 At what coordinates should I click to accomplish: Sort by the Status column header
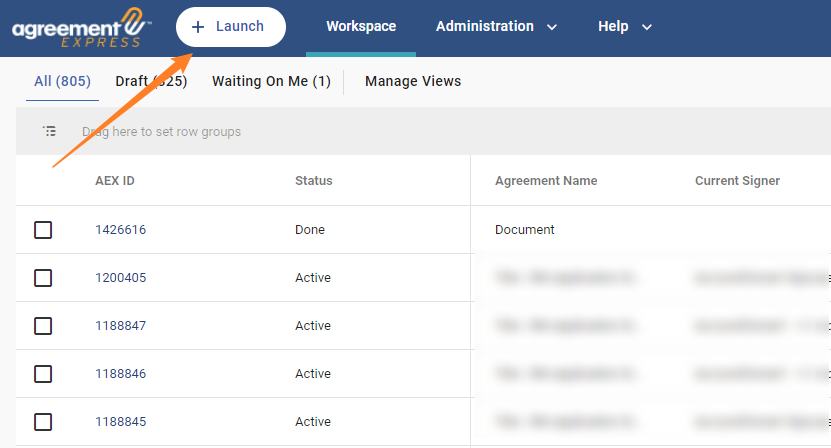coord(313,181)
